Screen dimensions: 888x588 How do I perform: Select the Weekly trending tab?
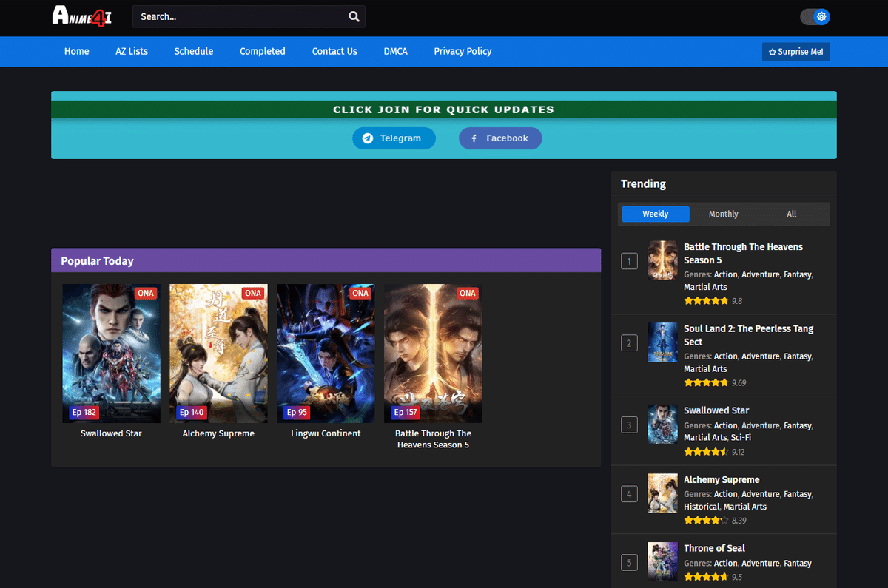[x=655, y=214]
